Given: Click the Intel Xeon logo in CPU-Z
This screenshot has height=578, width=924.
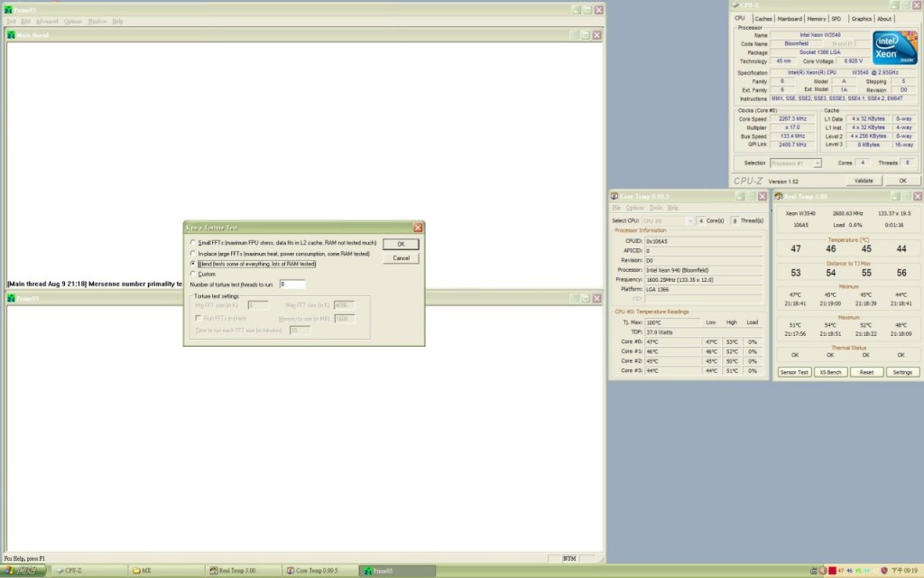Looking at the screenshot, I should tap(894, 49).
